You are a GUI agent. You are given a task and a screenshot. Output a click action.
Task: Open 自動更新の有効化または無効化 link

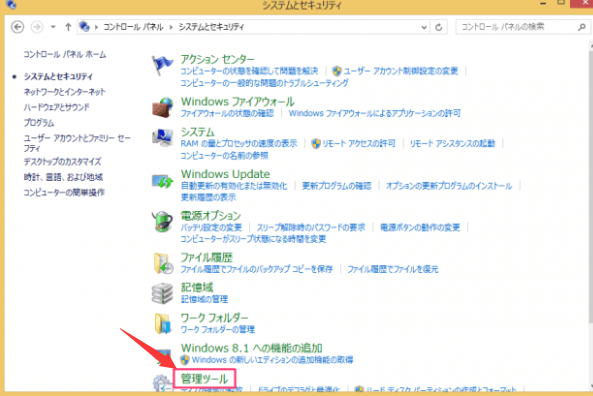pos(234,186)
